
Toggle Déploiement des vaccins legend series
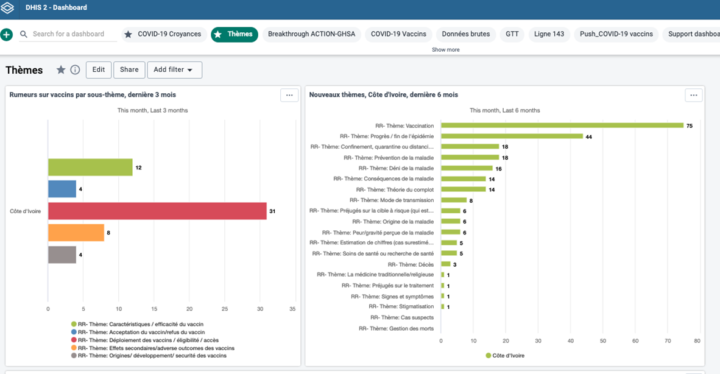pos(145,340)
